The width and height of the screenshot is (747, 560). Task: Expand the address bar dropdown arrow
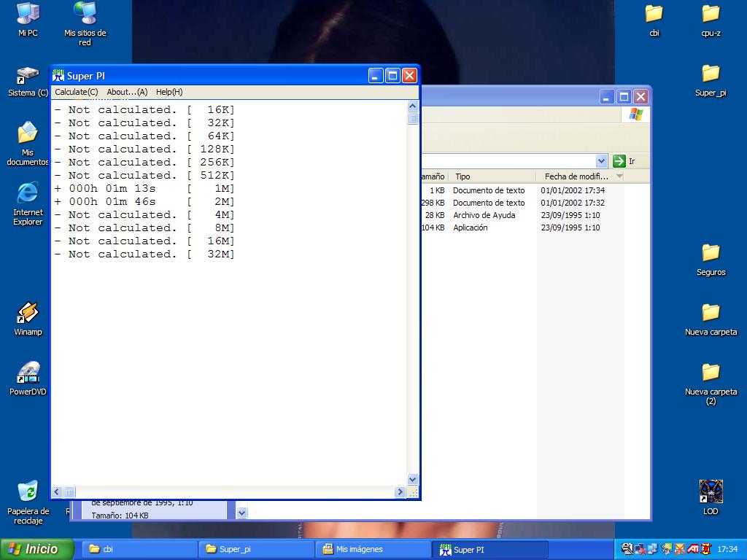tap(601, 161)
